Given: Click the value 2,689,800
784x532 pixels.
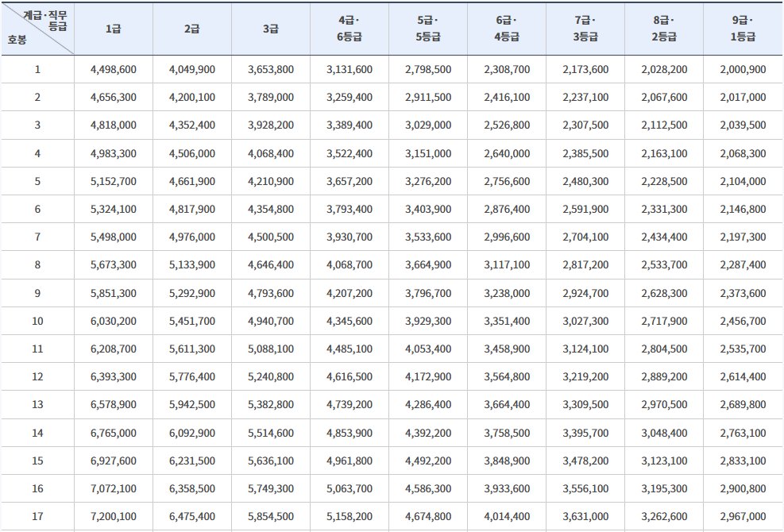Looking at the screenshot, I should [743, 404].
